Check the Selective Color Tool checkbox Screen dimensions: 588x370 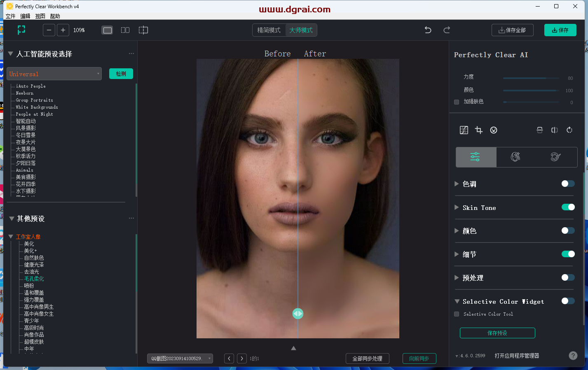tap(457, 314)
